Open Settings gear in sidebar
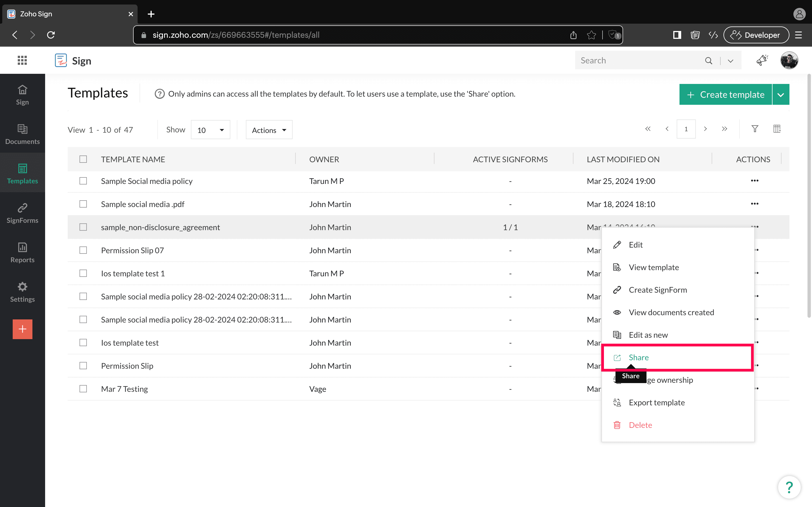 coord(22,292)
